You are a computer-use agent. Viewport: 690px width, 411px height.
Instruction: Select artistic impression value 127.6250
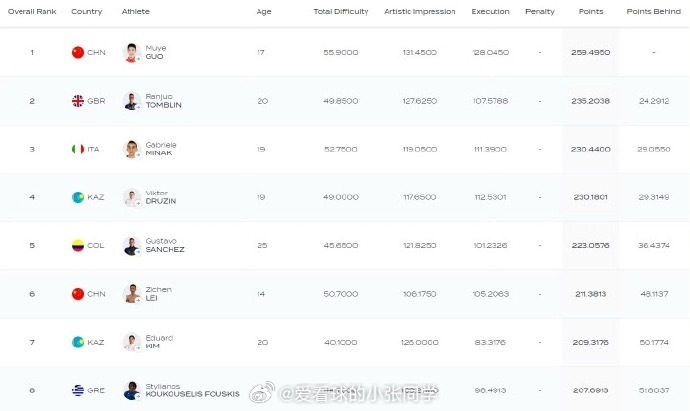point(419,101)
